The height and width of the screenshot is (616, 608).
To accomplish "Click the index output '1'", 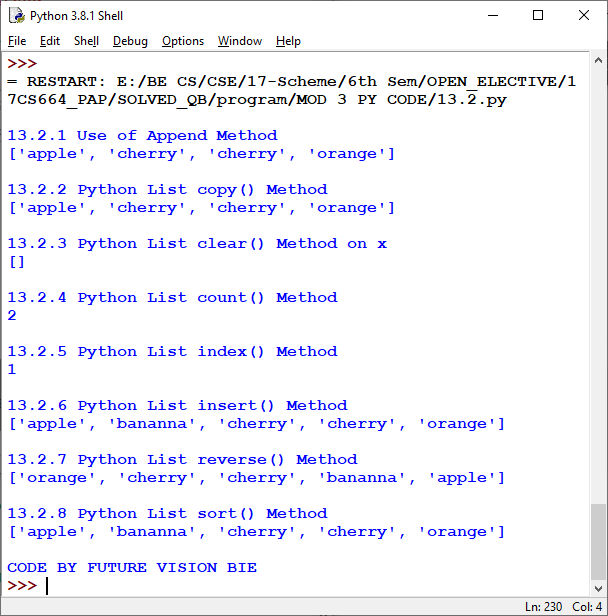I will tap(12, 369).
